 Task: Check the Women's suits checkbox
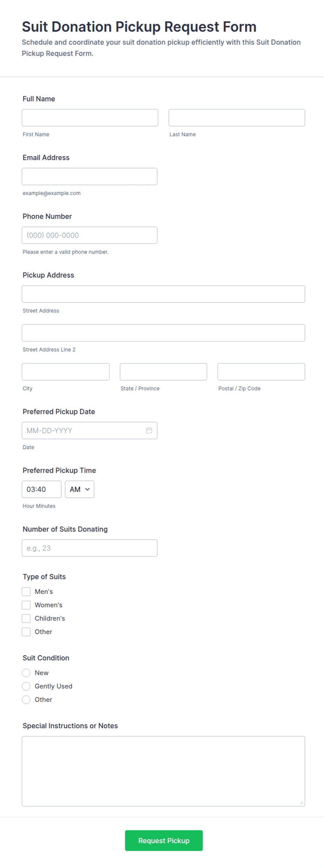(26, 605)
